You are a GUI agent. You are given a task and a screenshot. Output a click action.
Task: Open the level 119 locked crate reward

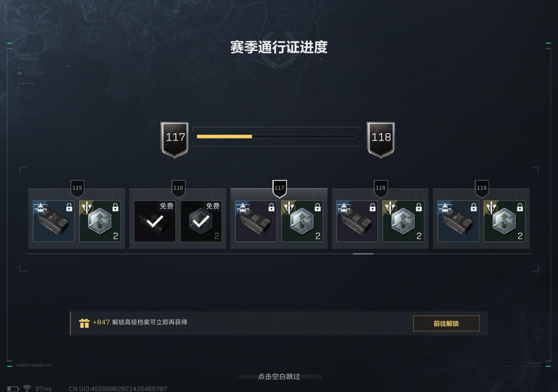pyautogui.click(x=458, y=221)
